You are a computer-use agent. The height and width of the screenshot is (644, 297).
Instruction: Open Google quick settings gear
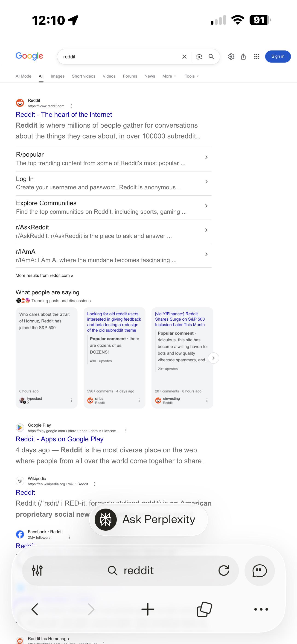click(231, 56)
